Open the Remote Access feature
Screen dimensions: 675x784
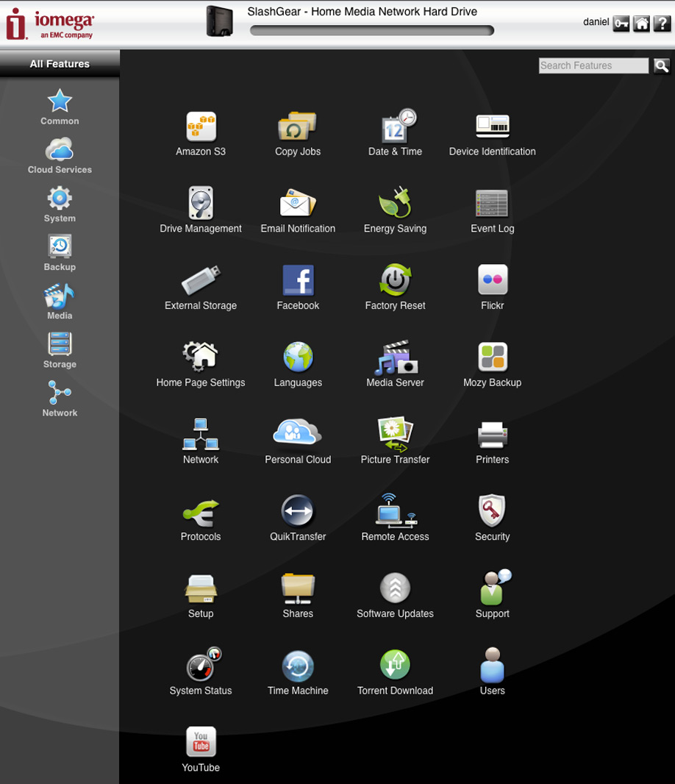coord(395,513)
